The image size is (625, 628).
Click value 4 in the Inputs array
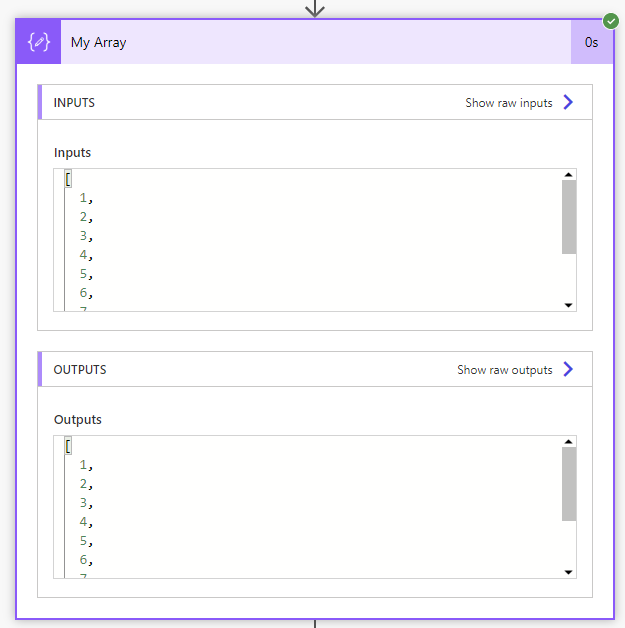tap(83, 255)
